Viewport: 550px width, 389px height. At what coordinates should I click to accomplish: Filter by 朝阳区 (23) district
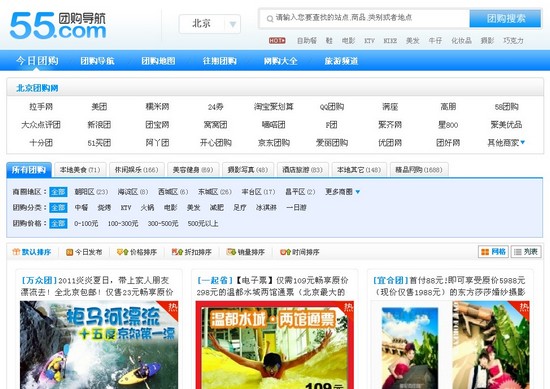point(91,192)
